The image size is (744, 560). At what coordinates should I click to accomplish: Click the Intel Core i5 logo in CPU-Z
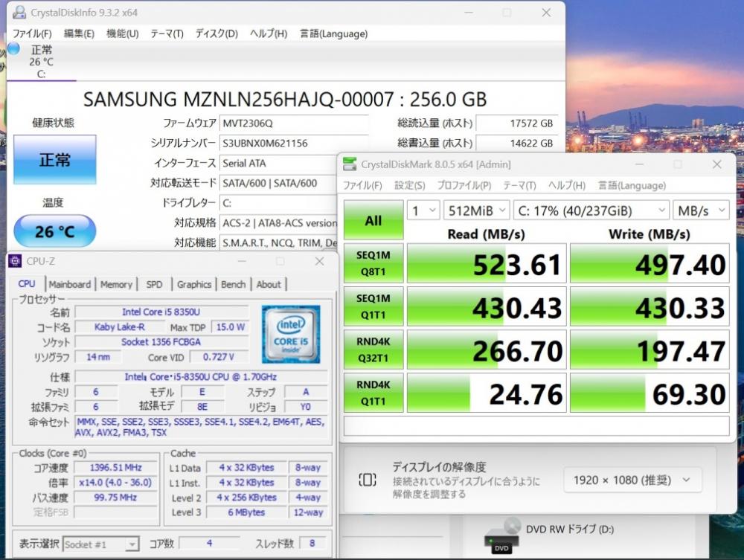click(291, 335)
